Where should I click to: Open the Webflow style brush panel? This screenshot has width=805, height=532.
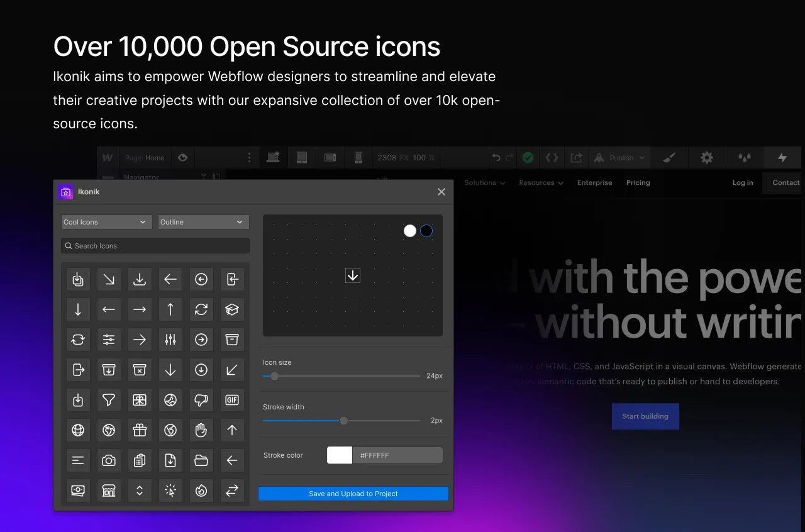pyautogui.click(x=669, y=158)
